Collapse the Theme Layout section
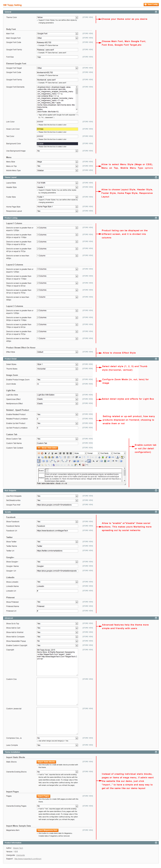This screenshot has width=161, height=868. (x=156, y=177)
